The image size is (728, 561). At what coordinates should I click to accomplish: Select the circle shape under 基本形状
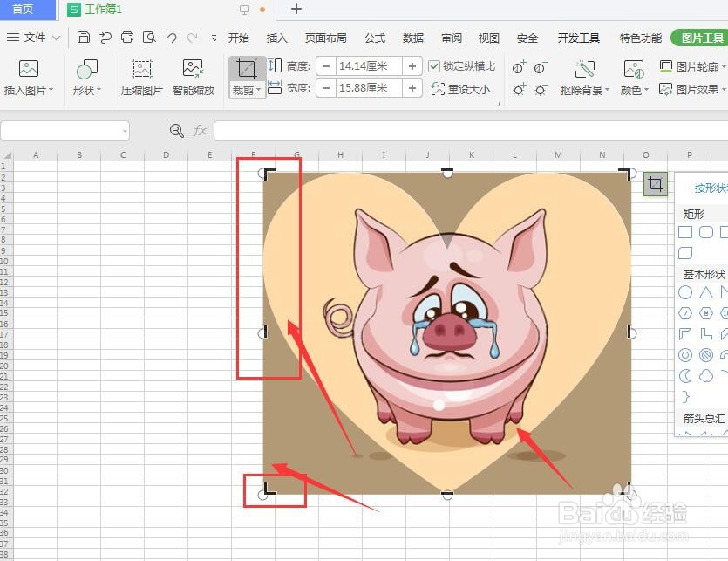tap(687, 292)
